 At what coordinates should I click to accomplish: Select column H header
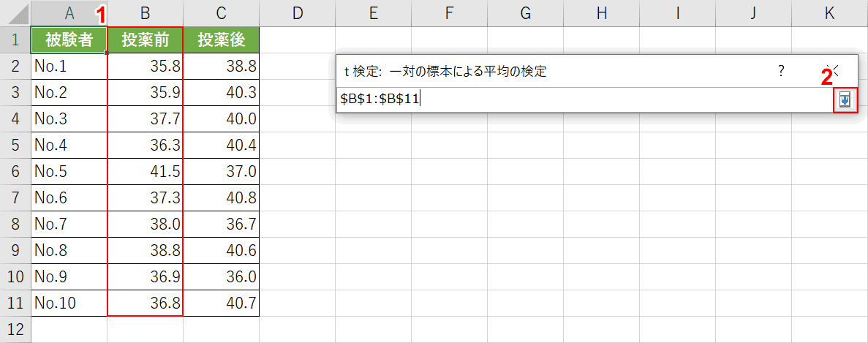click(601, 12)
